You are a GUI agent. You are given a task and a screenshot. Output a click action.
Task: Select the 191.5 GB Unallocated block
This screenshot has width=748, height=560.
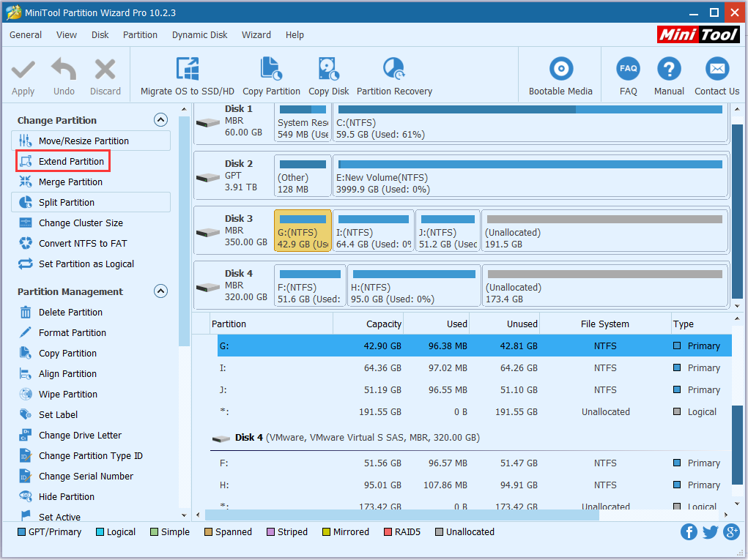[604, 231]
